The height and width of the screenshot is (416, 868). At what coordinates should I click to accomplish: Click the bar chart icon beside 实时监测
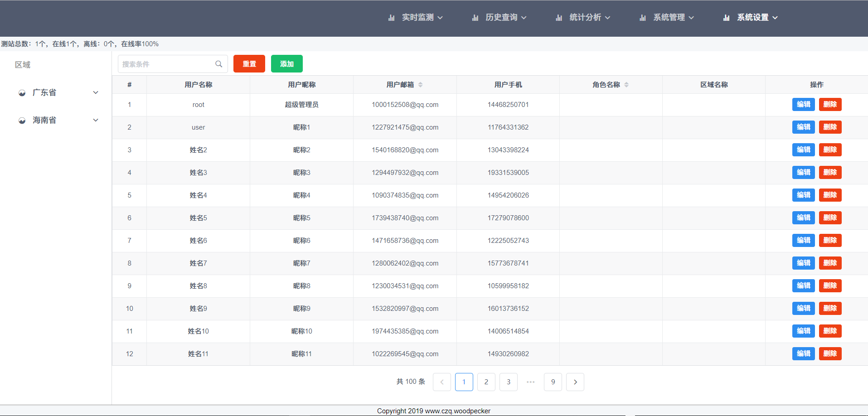pyautogui.click(x=391, y=18)
